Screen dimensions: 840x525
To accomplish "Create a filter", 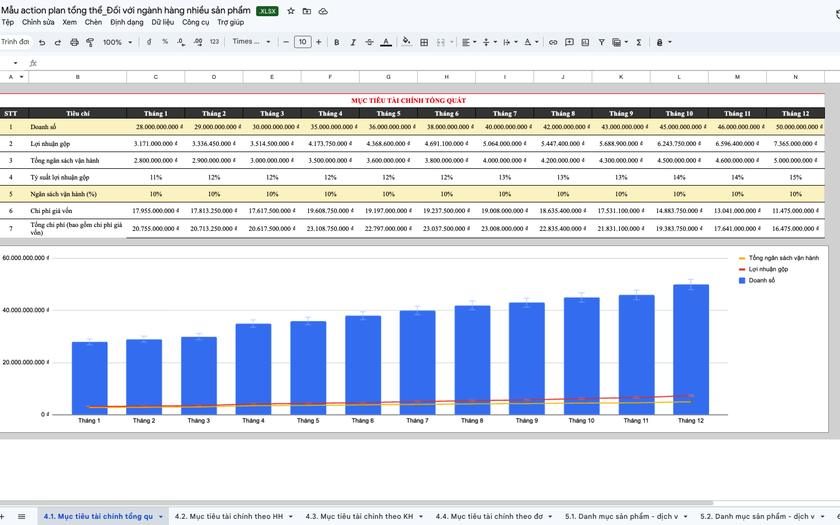I will (x=602, y=42).
